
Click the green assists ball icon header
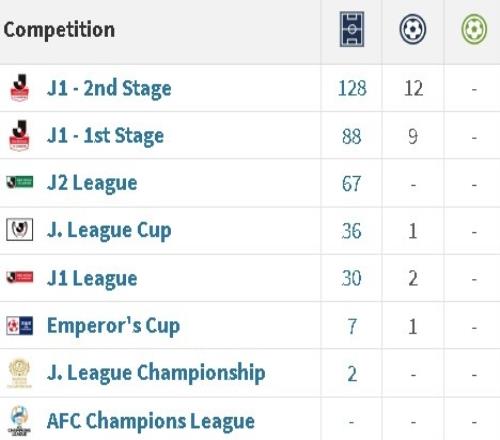474,29
